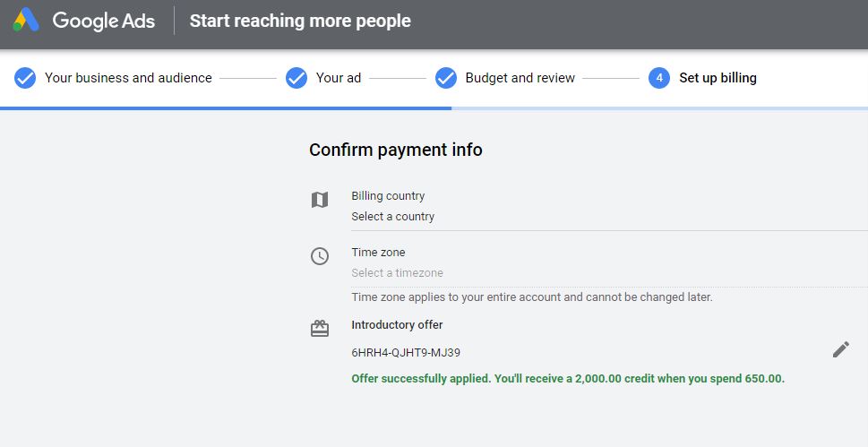Click the Confirm payment info heading
The height and width of the screenshot is (447, 868).
(x=396, y=150)
